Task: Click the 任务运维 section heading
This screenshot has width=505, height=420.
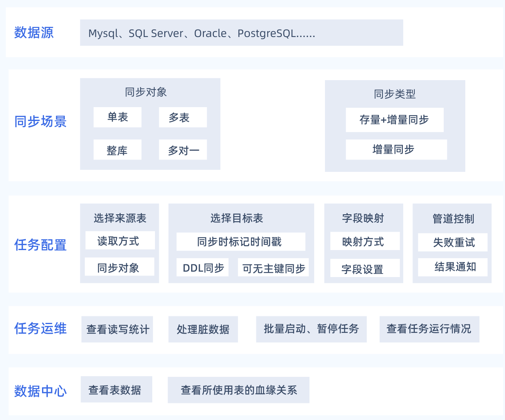Action: coord(40,329)
